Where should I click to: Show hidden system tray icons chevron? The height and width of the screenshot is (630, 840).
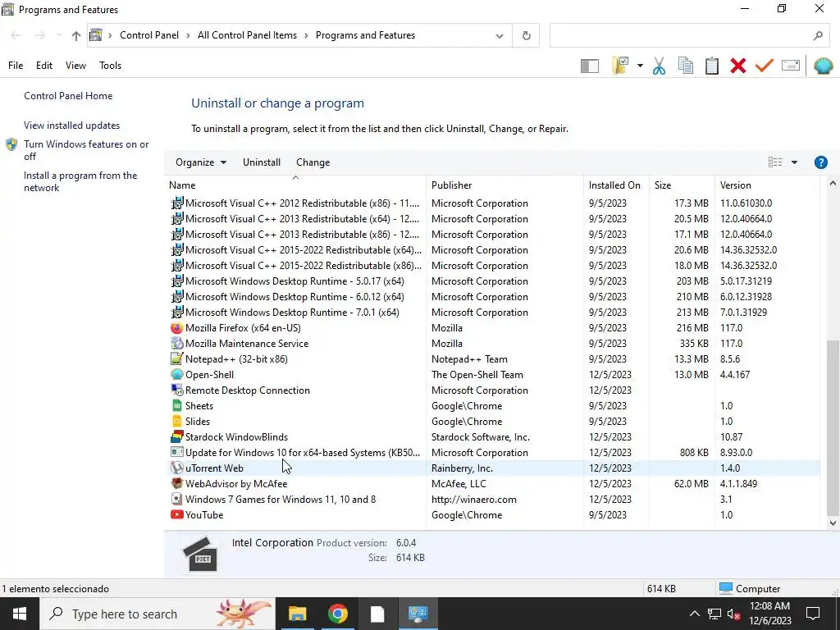694,614
